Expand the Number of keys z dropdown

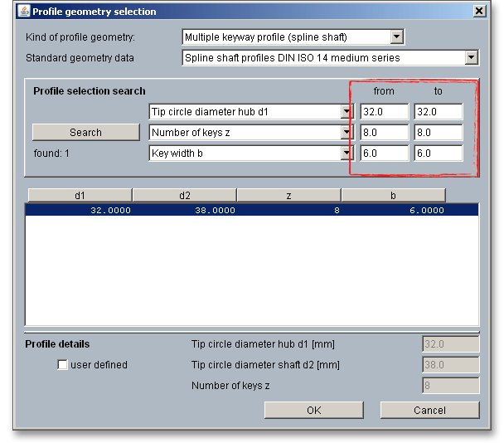coord(346,133)
